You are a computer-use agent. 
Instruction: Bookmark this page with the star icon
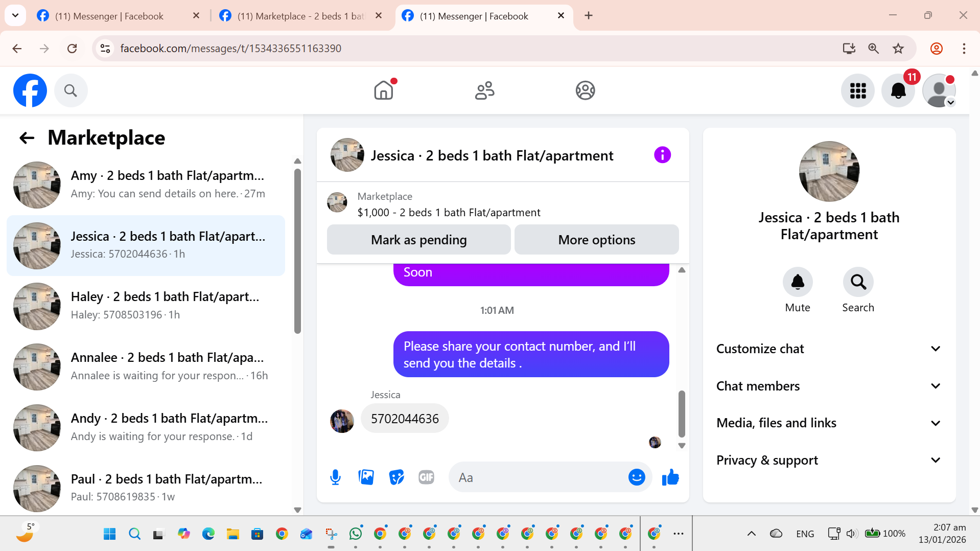(x=898, y=49)
